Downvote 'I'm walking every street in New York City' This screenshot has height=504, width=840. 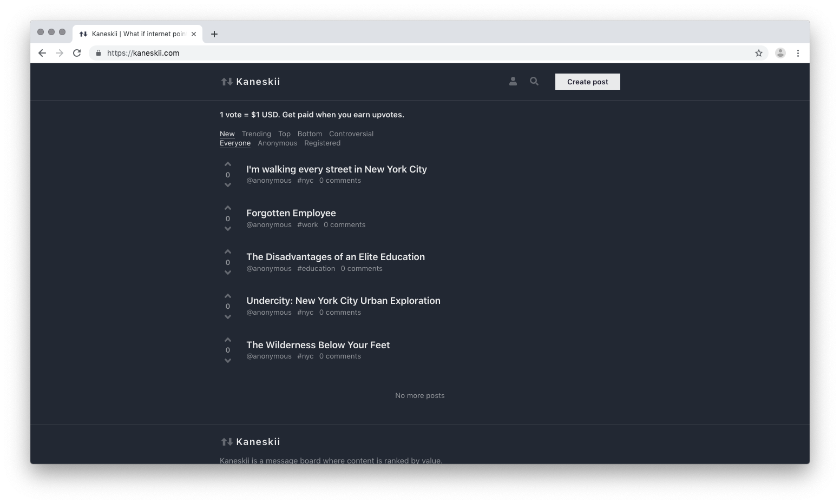tap(227, 184)
